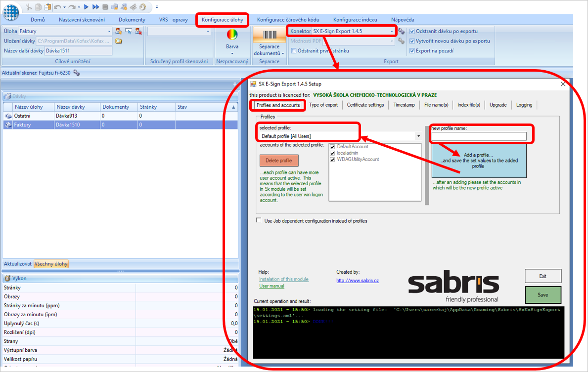Open connector settings wrench icon next to Konektor

point(401,31)
